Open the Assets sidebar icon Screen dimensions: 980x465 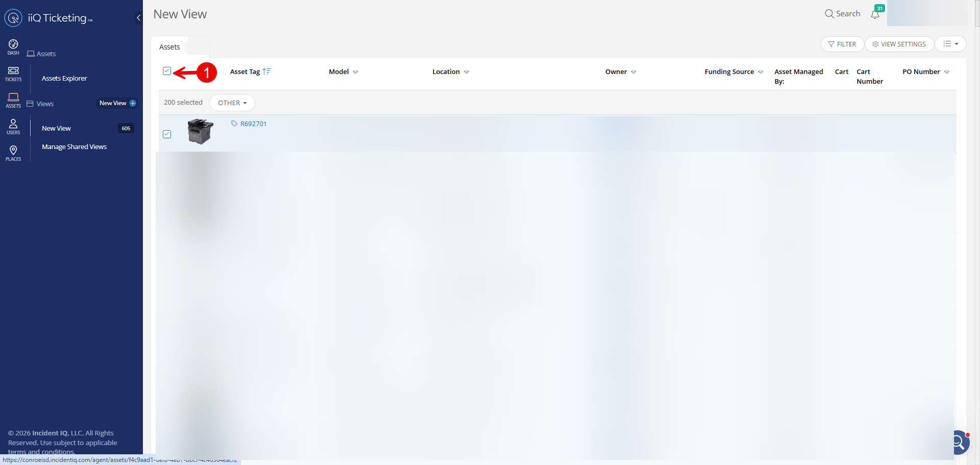pyautogui.click(x=13, y=100)
